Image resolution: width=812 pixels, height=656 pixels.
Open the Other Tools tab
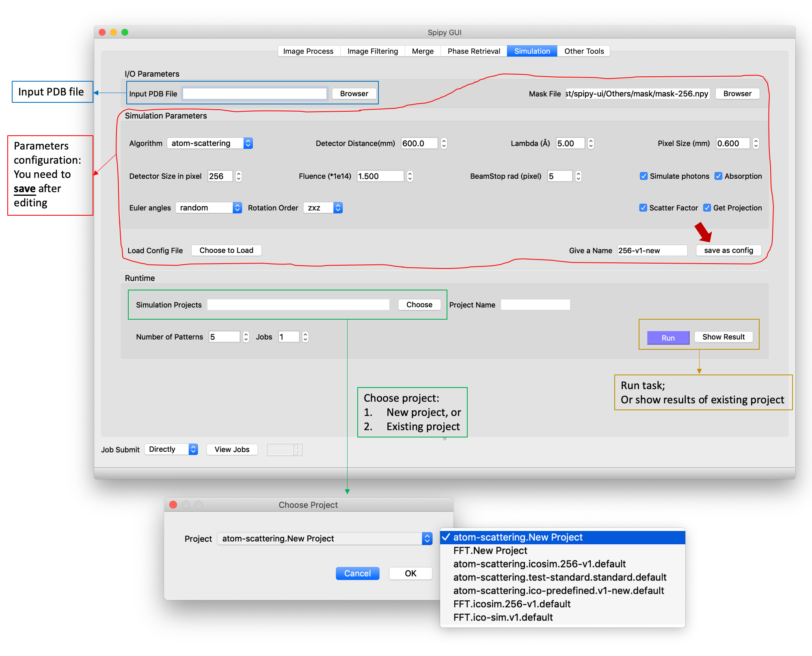[x=584, y=51]
